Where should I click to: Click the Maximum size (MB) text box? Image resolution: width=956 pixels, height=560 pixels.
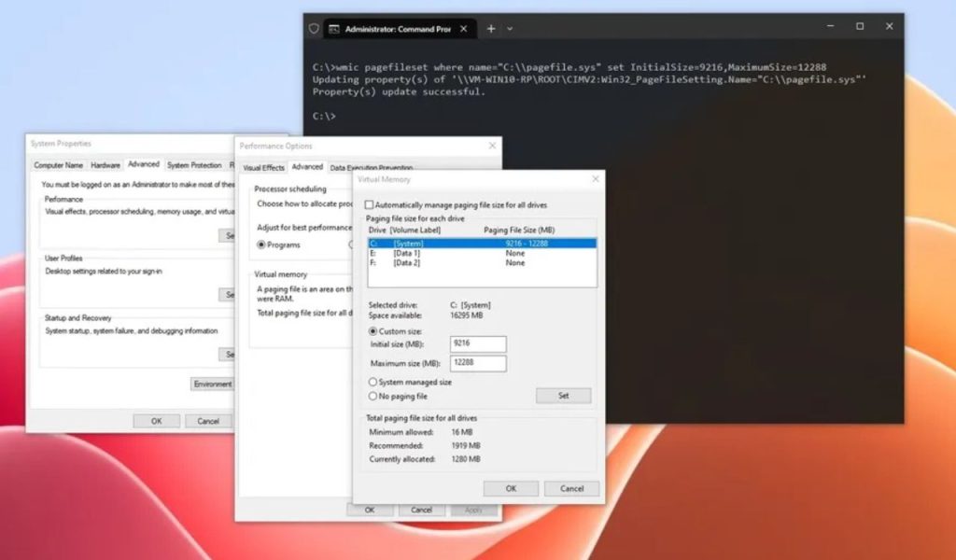pyautogui.click(x=478, y=363)
